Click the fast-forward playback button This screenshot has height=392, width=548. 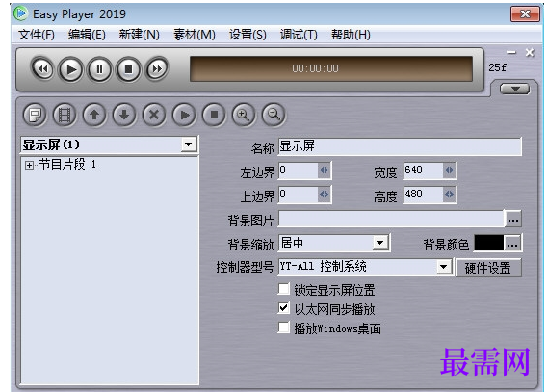coord(157,69)
